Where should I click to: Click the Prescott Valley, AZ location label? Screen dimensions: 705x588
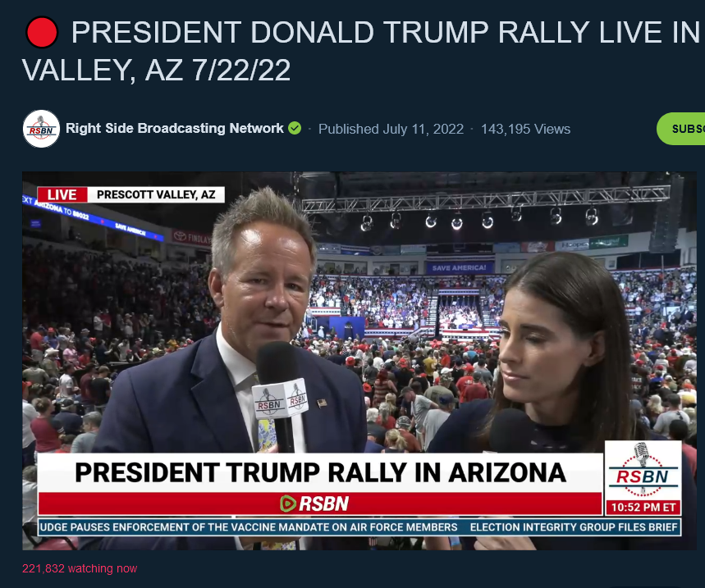click(x=156, y=194)
